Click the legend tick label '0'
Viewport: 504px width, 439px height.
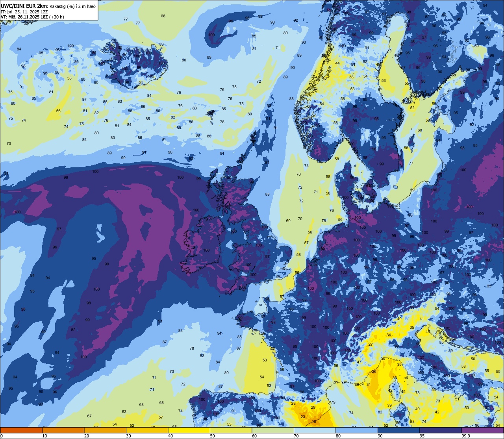[x=2, y=436]
